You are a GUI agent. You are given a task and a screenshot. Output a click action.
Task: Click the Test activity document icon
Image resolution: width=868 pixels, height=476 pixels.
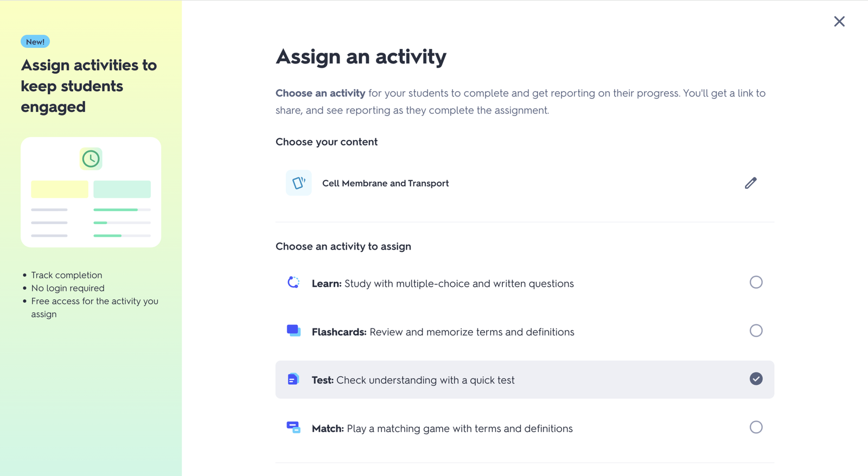coord(293,379)
